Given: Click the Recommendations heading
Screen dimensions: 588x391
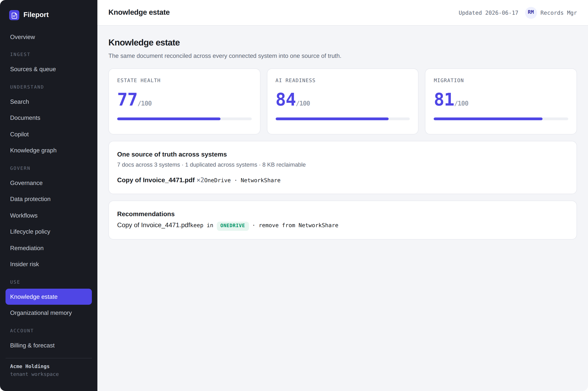Looking at the screenshot, I should click(146, 214).
